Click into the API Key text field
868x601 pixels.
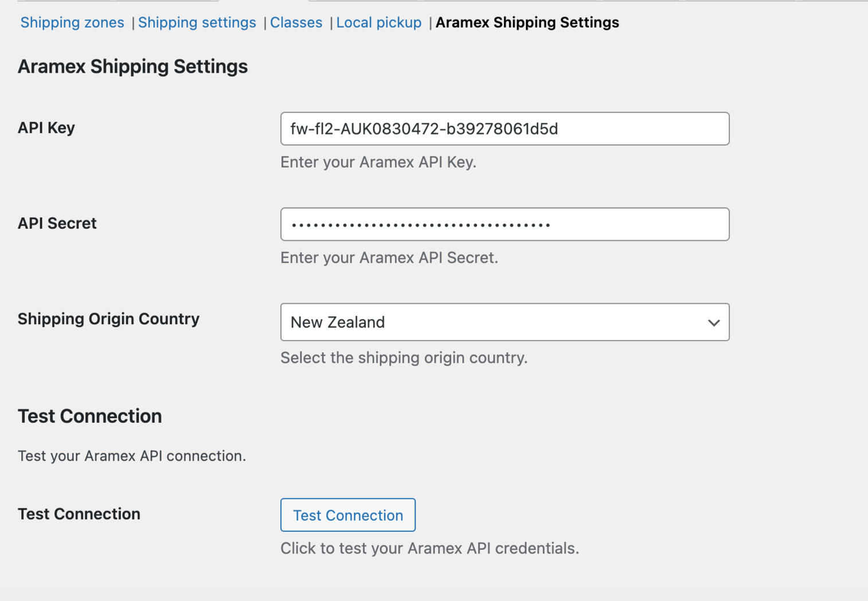(505, 129)
